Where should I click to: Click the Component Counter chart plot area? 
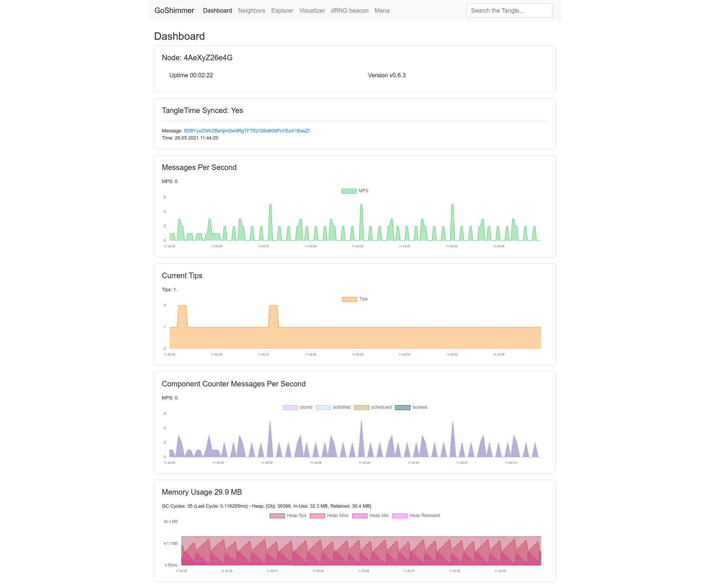355,436
